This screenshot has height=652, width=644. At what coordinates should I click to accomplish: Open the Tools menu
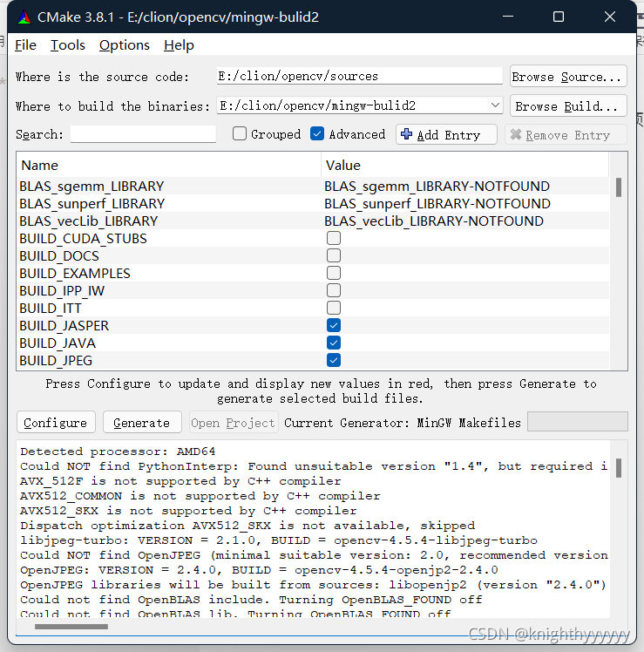68,45
